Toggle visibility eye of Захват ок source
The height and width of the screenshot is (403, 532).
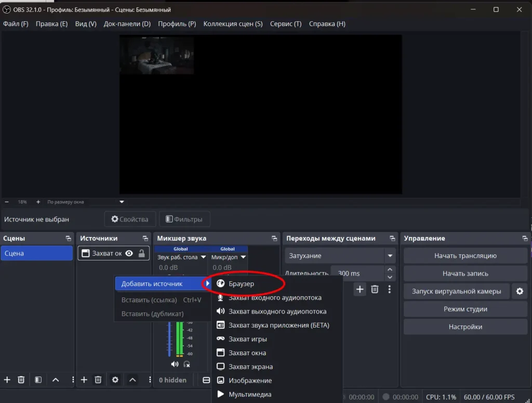tap(129, 253)
